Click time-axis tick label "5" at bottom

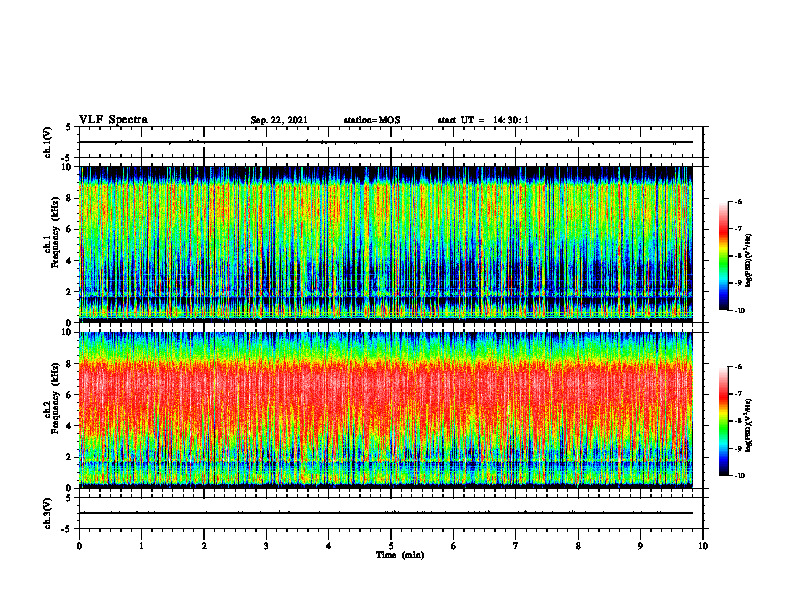(x=391, y=545)
